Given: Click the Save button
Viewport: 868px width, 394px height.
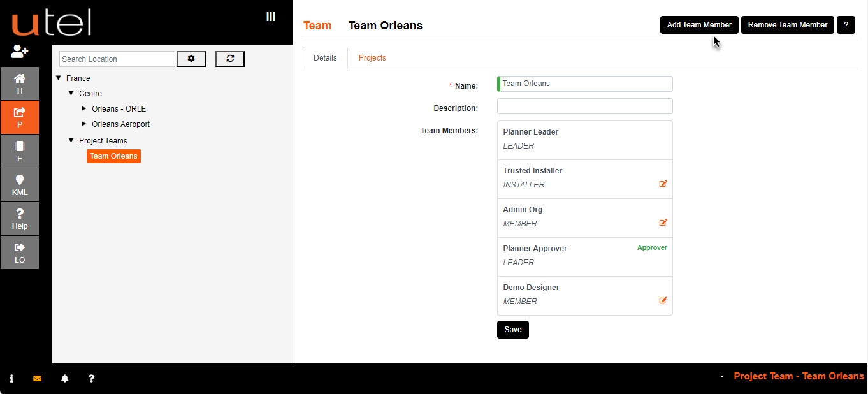Looking at the screenshot, I should click(513, 330).
